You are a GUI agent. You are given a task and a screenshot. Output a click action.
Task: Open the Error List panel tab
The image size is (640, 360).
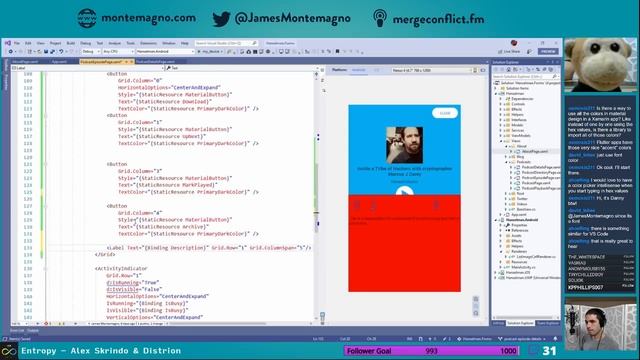(17, 331)
